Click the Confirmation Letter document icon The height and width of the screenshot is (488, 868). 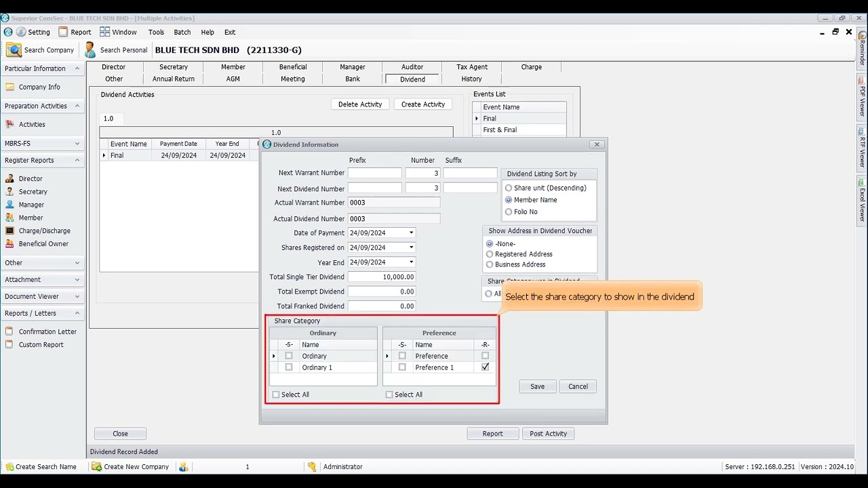click(10, 331)
